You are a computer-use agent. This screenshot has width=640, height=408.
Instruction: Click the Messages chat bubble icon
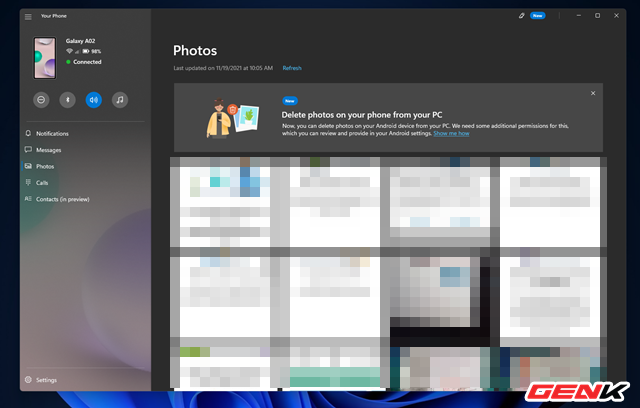(x=28, y=150)
